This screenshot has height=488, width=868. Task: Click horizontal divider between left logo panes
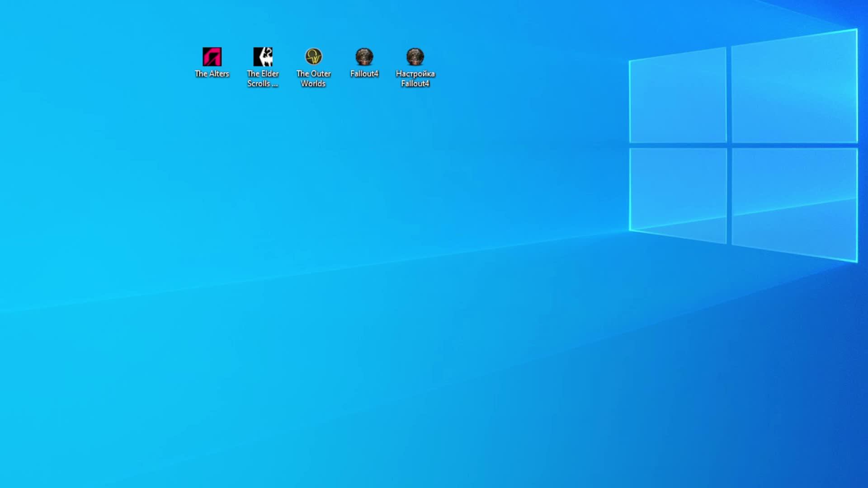[678, 145]
